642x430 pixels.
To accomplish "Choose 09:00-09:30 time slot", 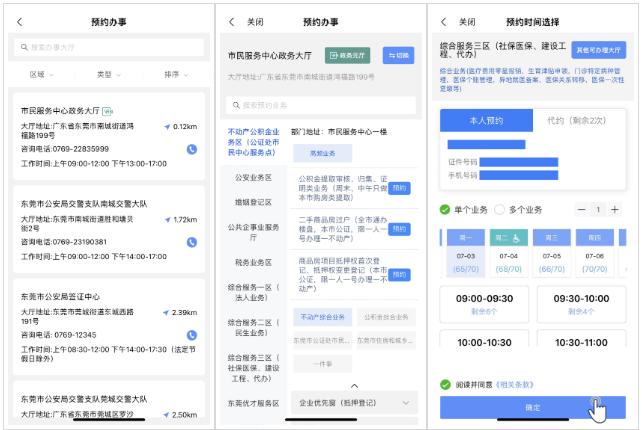I will 484,304.
